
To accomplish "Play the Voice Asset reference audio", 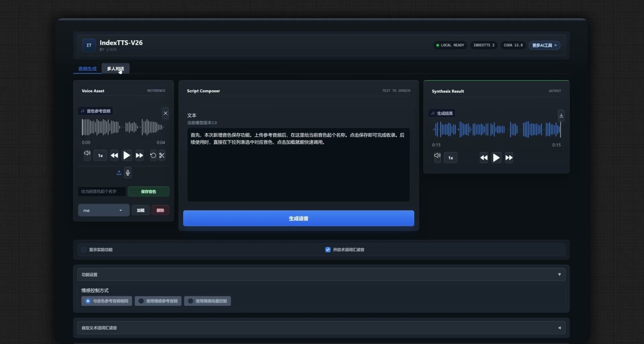I will [127, 155].
